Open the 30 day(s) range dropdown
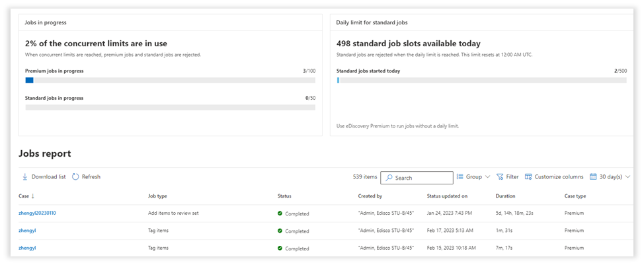 [627, 177]
